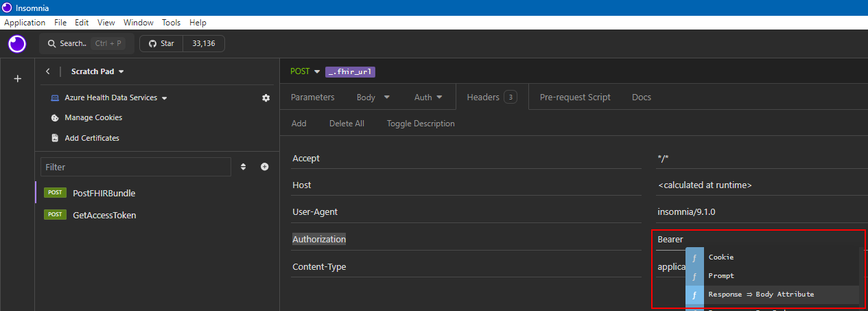The image size is (868, 311).
Task: Open Azure Health Data Services environment dropdown
Action: [116, 97]
